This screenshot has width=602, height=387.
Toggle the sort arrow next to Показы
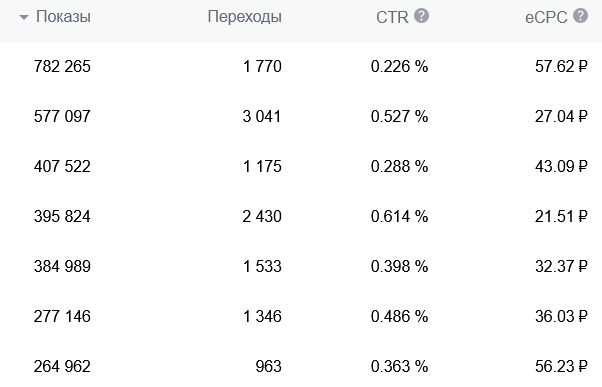(x=24, y=17)
